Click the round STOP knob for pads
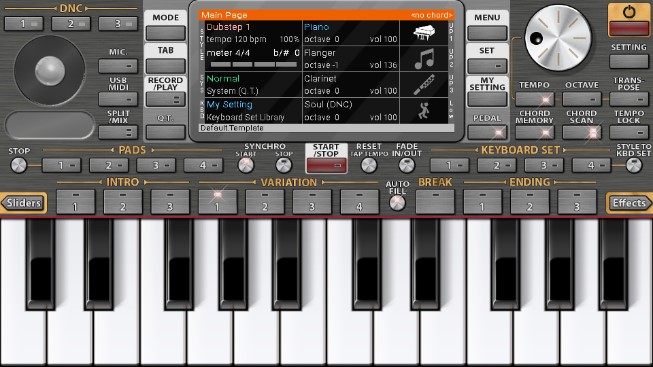Image resolution: width=653 pixels, height=367 pixels. [18, 165]
